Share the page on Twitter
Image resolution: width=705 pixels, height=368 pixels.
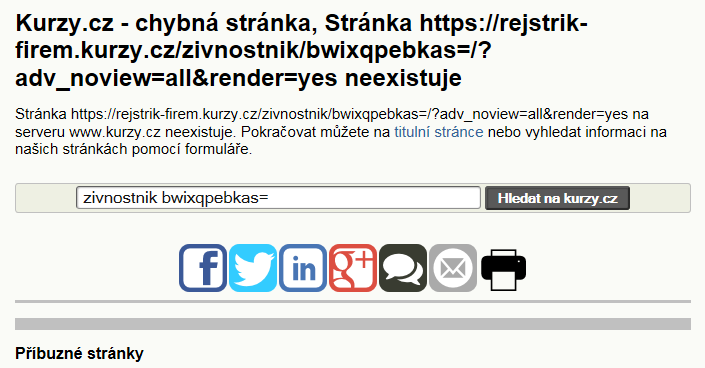(253, 268)
